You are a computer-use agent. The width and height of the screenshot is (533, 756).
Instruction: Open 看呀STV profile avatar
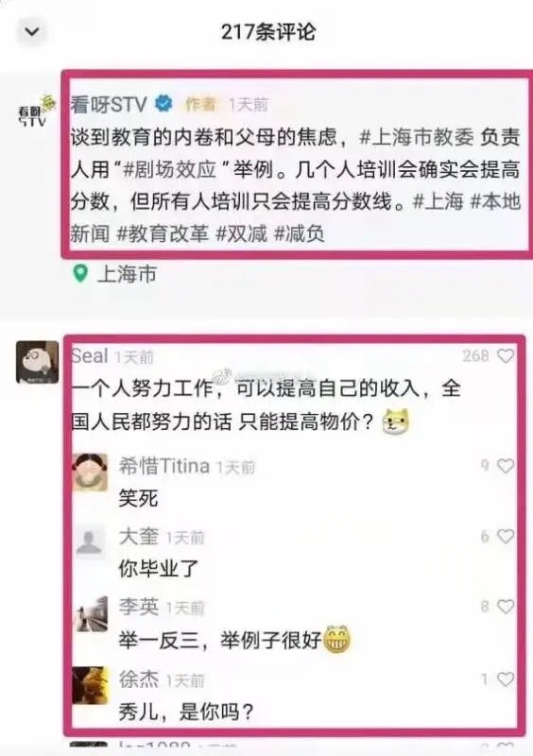[36, 112]
